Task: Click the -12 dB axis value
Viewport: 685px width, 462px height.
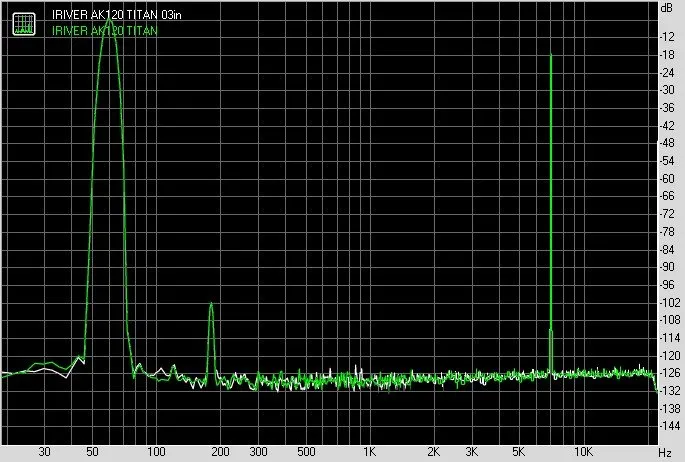Action: pyautogui.click(x=667, y=37)
